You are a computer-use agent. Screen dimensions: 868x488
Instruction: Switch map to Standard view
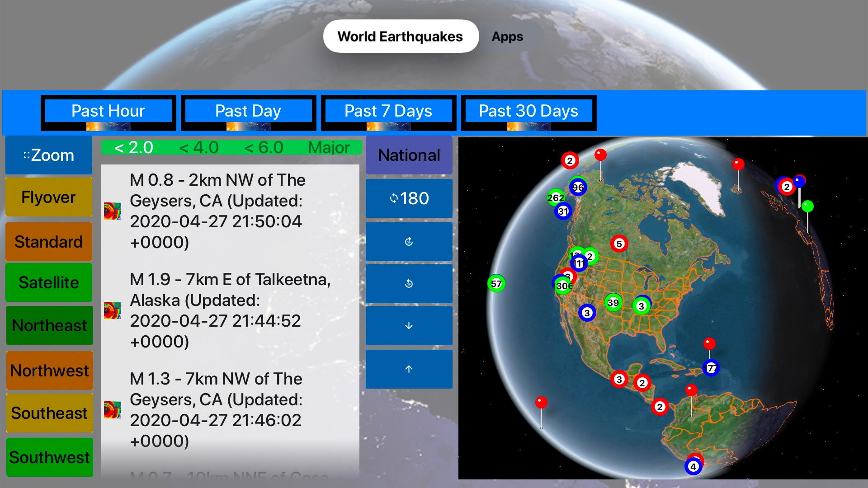49,242
